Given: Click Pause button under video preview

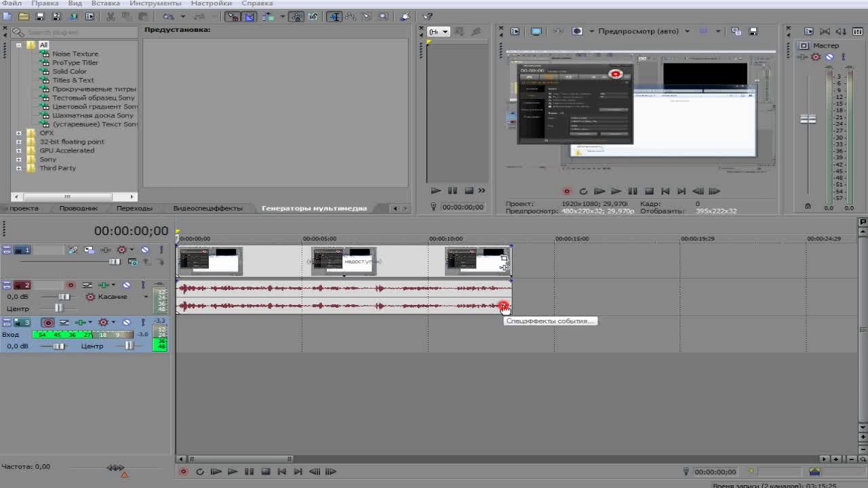Looking at the screenshot, I should click(632, 191).
